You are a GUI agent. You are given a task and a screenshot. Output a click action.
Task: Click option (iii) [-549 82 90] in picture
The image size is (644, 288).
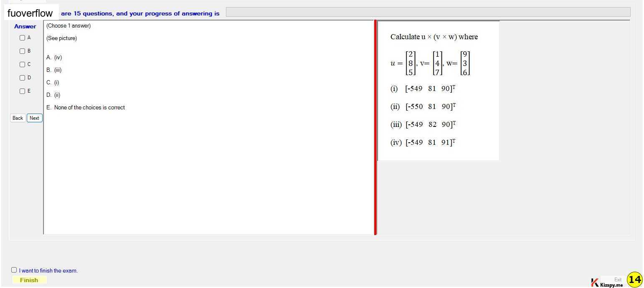pos(423,124)
